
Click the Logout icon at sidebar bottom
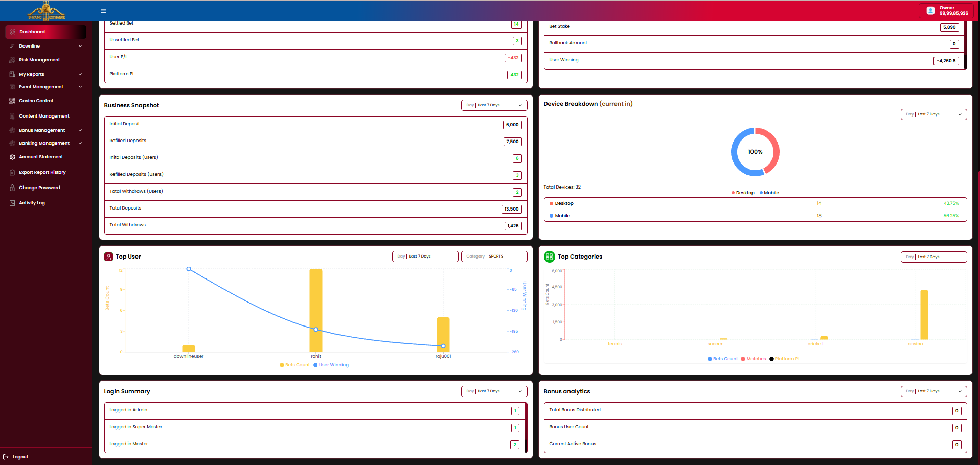coord(6,457)
